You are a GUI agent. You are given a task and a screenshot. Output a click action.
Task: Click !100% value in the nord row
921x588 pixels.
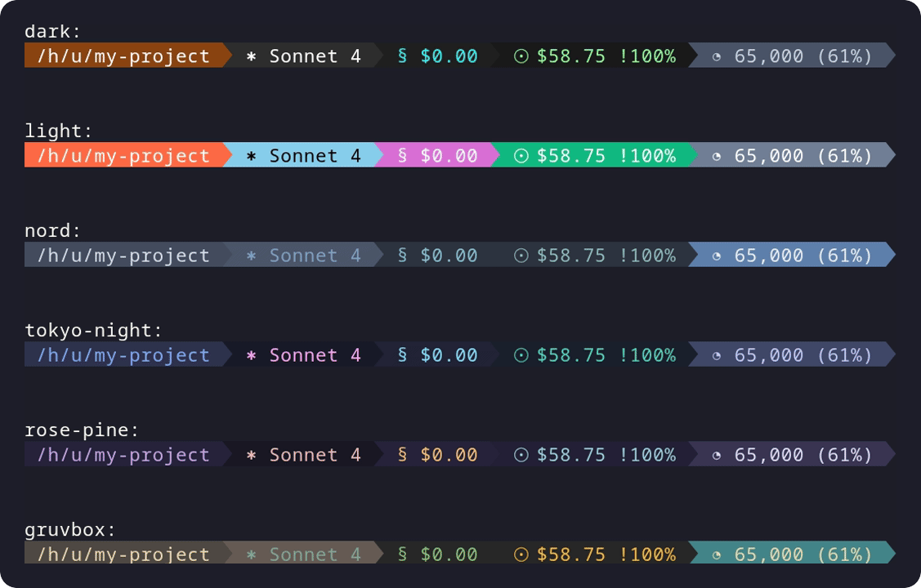(x=648, y=256)
